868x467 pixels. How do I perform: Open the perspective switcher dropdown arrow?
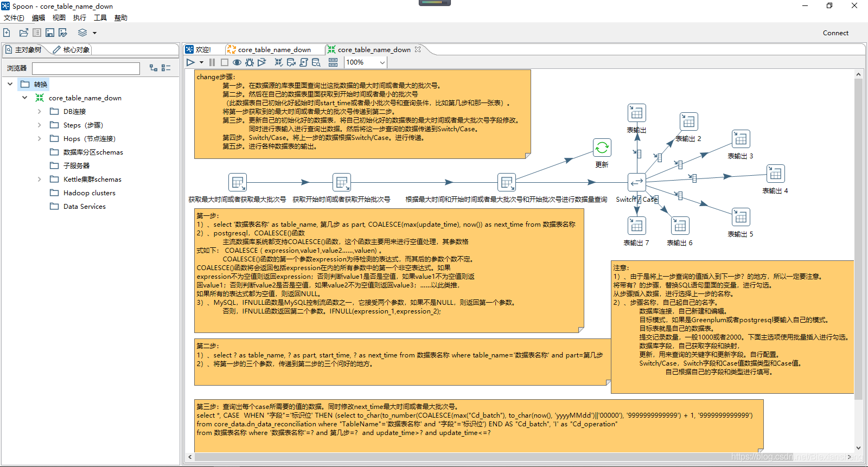coord(94,33)
